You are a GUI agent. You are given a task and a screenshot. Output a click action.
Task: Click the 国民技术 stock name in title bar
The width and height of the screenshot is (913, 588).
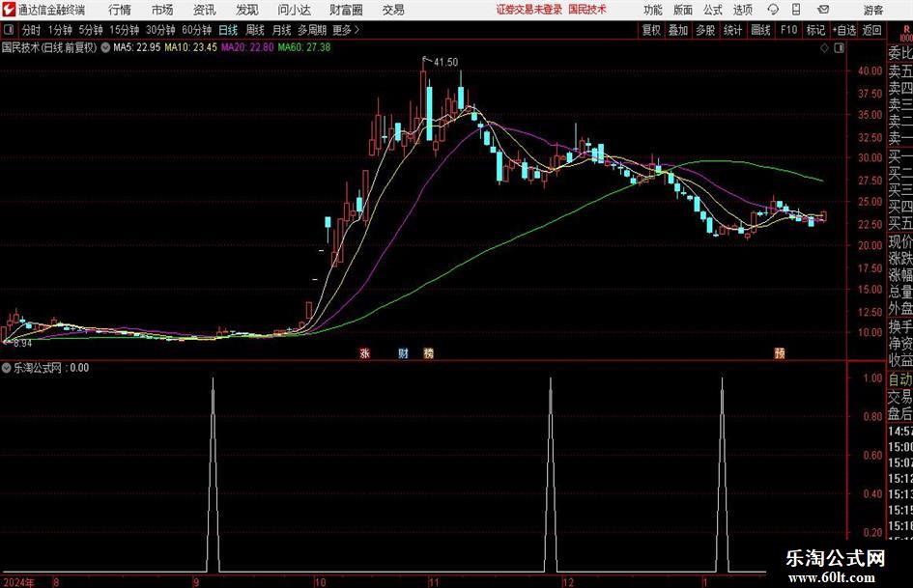coord(587,10)
